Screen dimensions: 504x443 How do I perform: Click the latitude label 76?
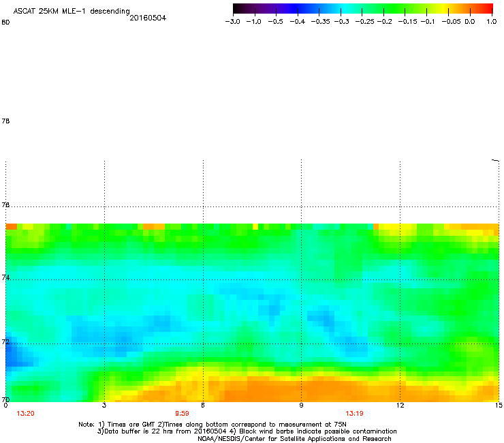click(5, 204)
